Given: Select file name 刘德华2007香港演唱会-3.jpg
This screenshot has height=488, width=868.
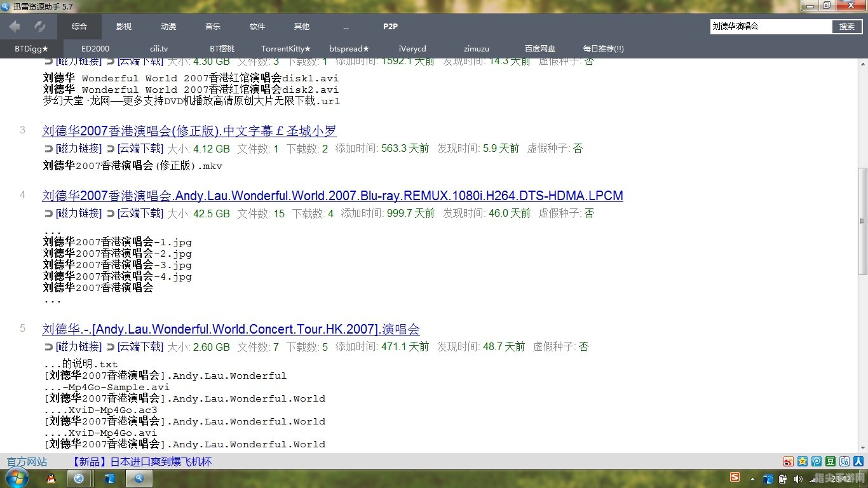Looking at the screenshot, I should click(x=118, y=265).
